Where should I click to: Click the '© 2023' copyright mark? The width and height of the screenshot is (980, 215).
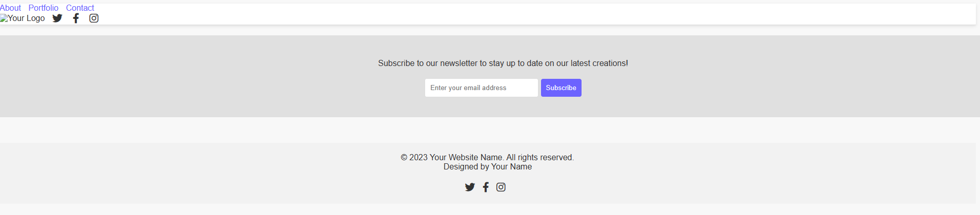414,158
